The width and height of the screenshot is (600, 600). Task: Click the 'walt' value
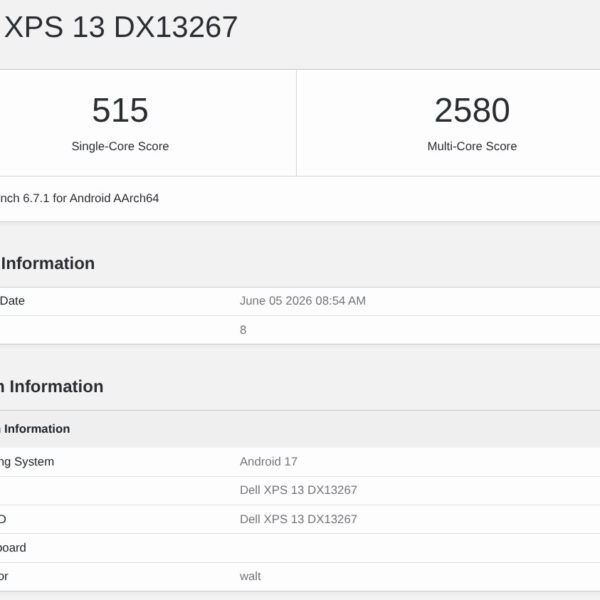(250, 576)
